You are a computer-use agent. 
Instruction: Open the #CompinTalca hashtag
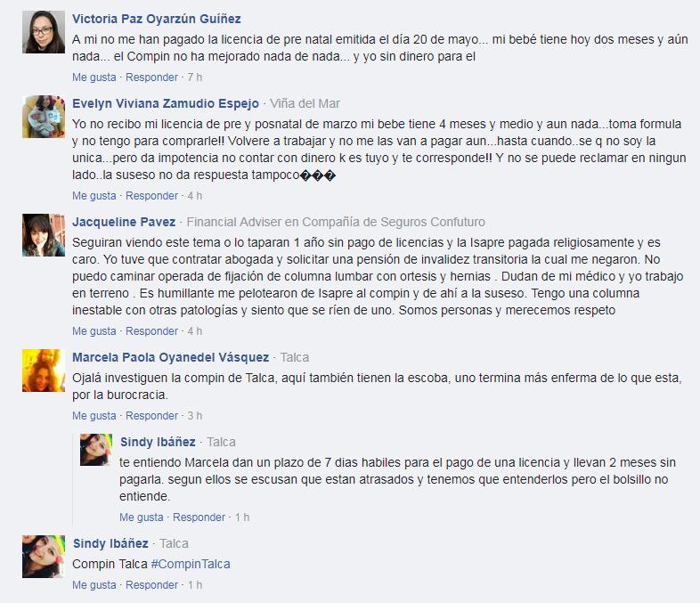(x=191, y=564)
